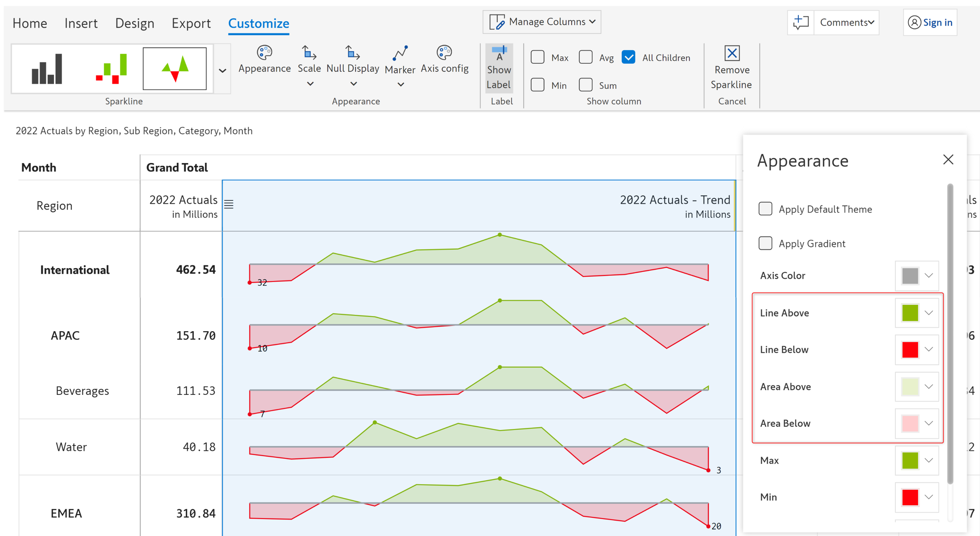Click the add comment icon
Screen dimensions: 980x536
(x=801, y=22)
